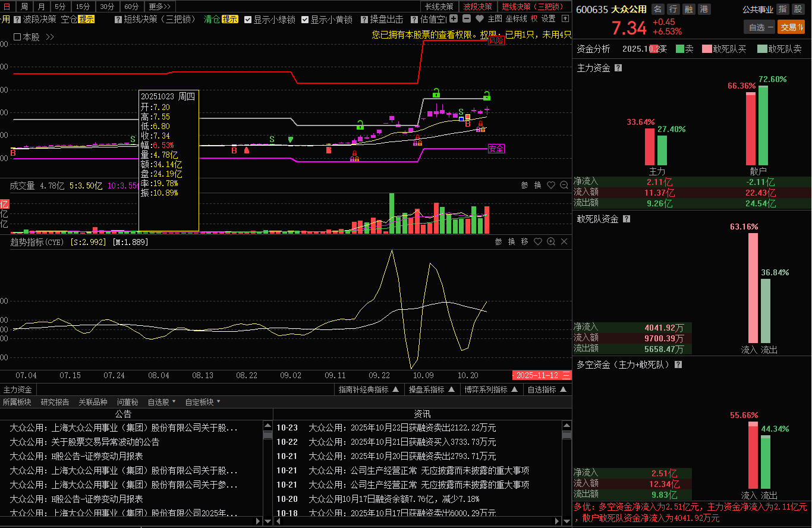Open help question mark for 短线决策（三把锁）
Screen dimensions: 812x528
118,19
